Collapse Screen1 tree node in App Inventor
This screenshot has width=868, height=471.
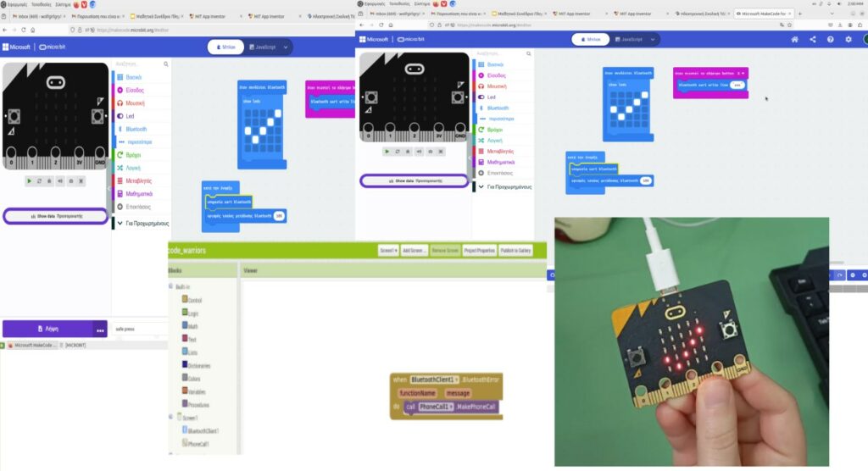coord(170,417)
